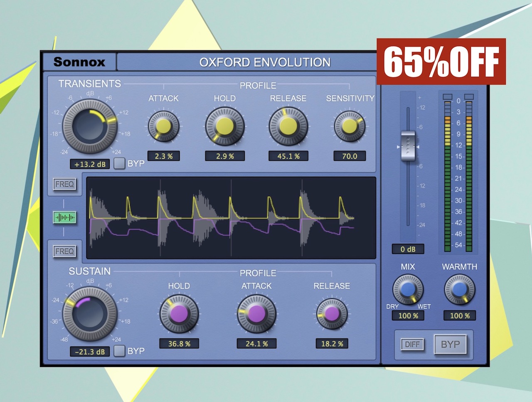The width and height of the screenshot is (532, 402).
Task: Click the blue Mix dry/wet knob
Action: 408,289
